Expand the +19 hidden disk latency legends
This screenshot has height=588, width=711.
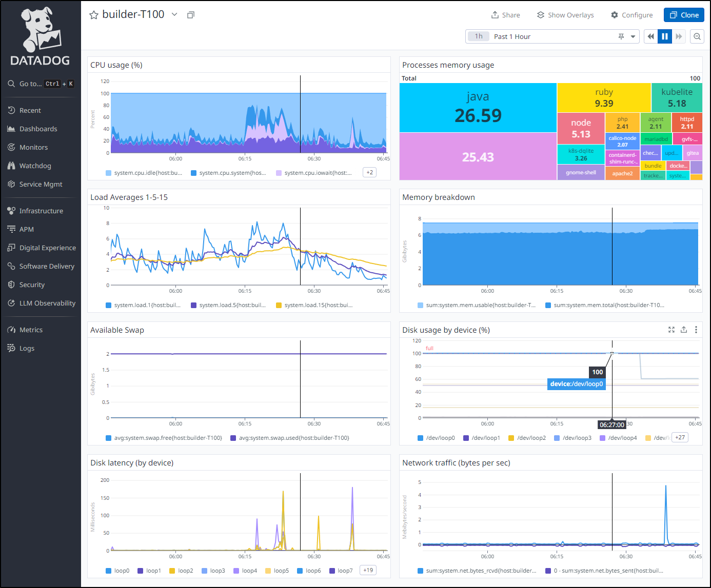(x=368, y=570)
